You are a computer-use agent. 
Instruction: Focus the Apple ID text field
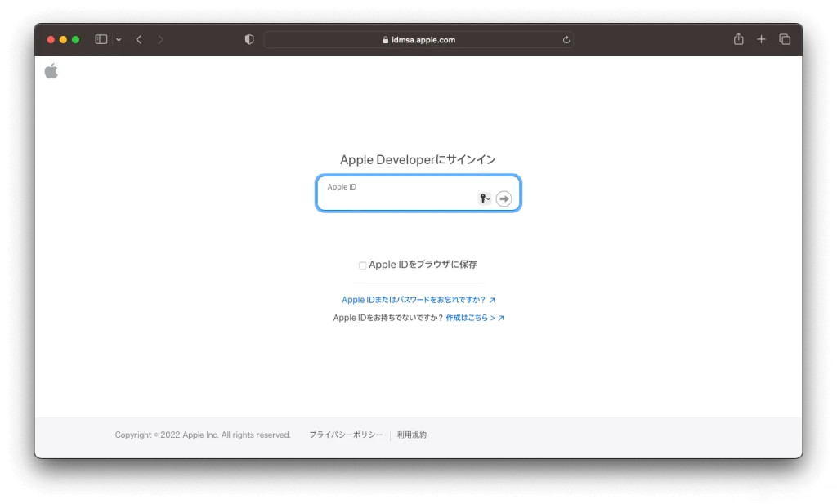coord(396,197)
